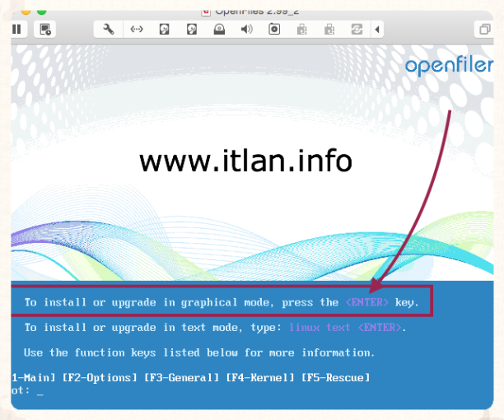Click the CD/DVD drive icon
This screenshot has width=504, height=420.
pos(219,29)
